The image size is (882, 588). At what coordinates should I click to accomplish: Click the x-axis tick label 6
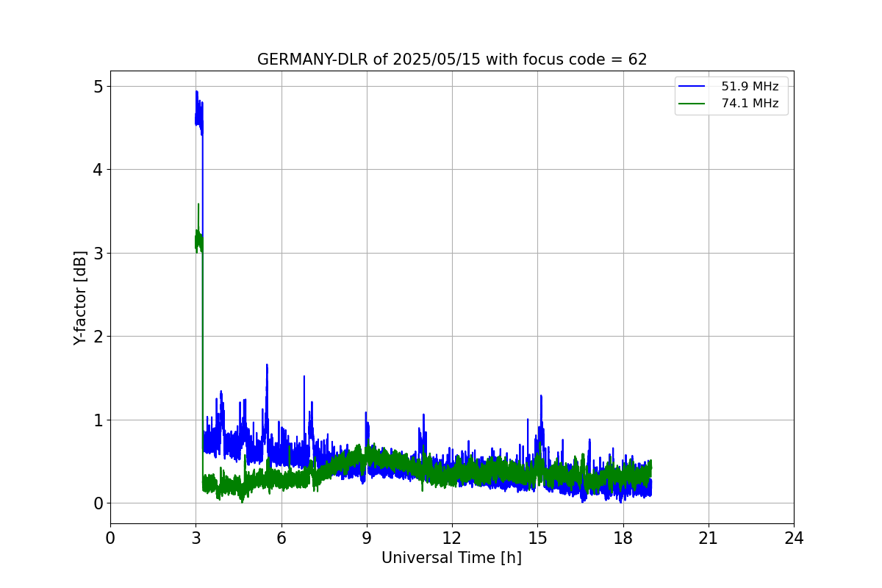(282, 538)
